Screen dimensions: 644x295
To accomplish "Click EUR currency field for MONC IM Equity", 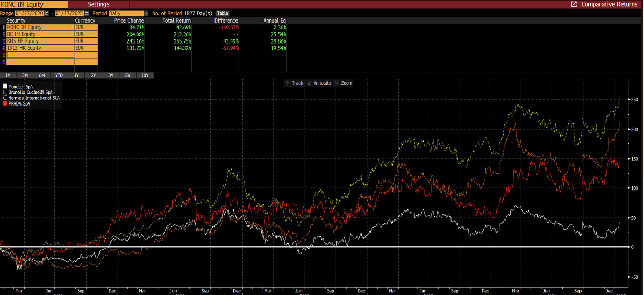I will [86, 27].
